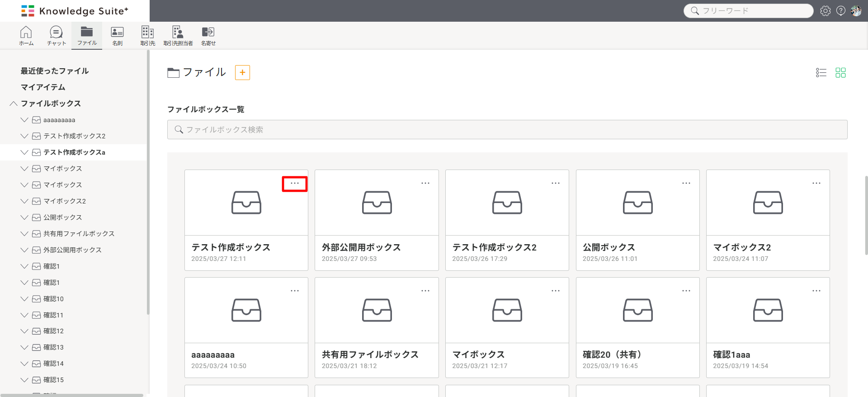868x397 pixels.
Task: Click the main page vertical scrollbar
Action: tap(866, 215)
